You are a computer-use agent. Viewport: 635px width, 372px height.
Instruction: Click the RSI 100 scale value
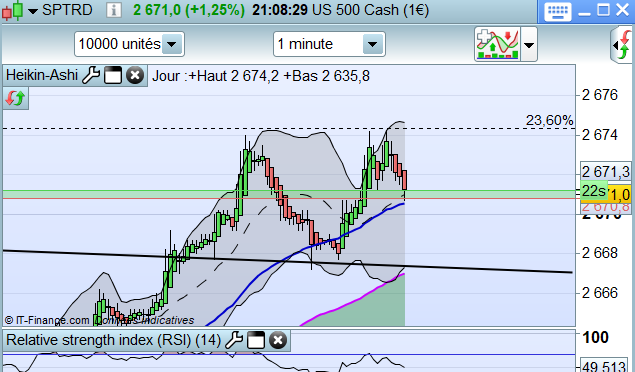595,337
